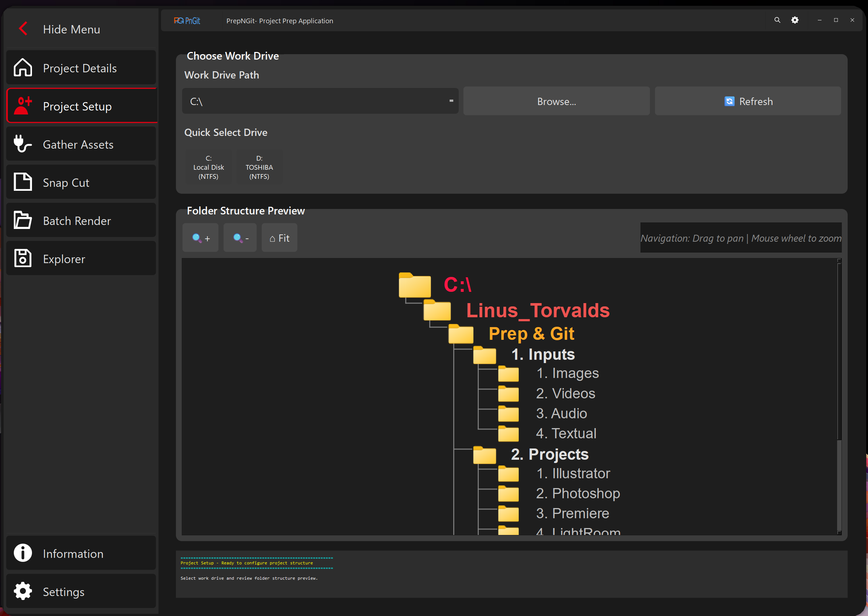Click the Explorer disk icon
The width and height of the screenshot is (868, 616).
pyautogui.click(x=23, y=259)
